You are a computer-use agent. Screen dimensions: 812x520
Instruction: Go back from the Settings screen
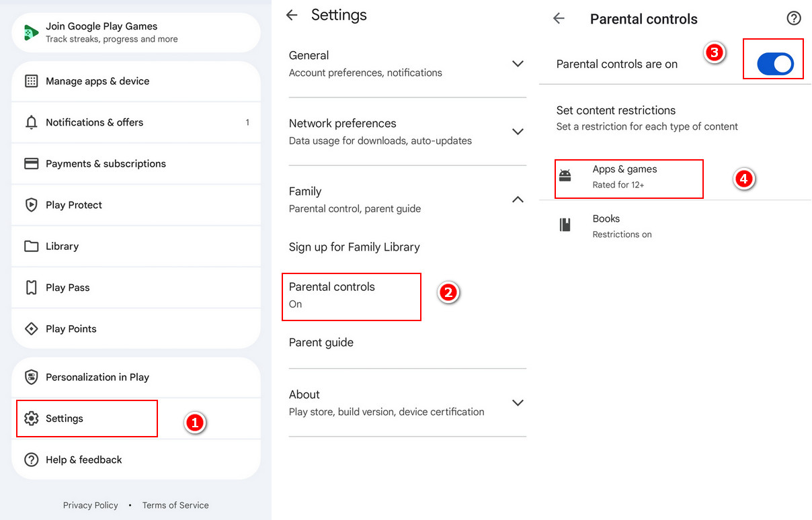(292, 15)
